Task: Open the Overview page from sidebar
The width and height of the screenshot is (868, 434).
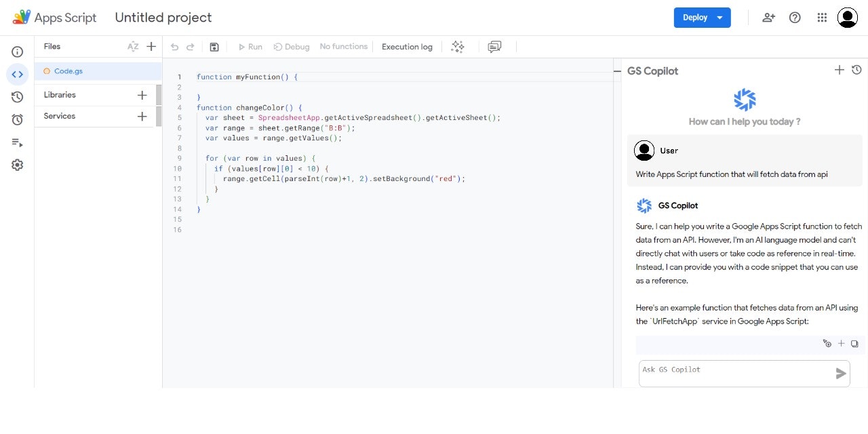Action: (18, 52)
